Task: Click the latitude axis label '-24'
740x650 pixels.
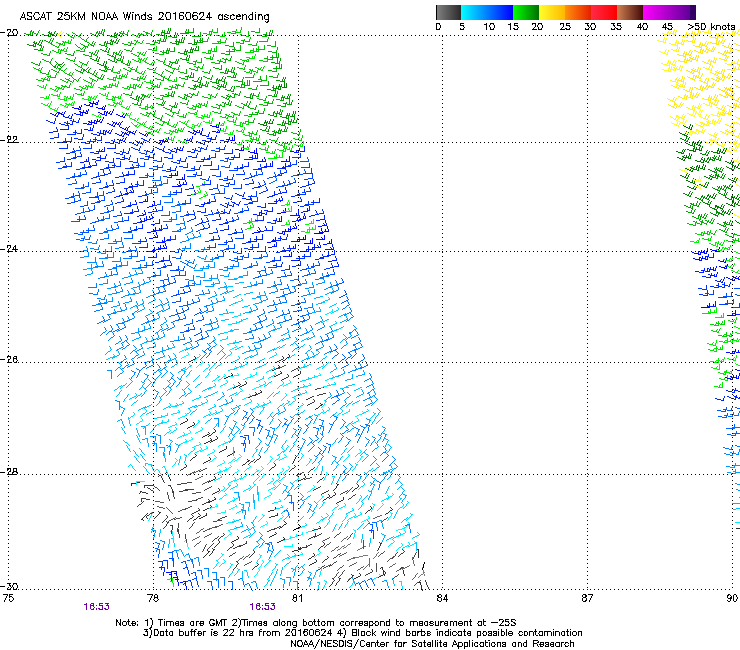Action: tap(9, 248)
